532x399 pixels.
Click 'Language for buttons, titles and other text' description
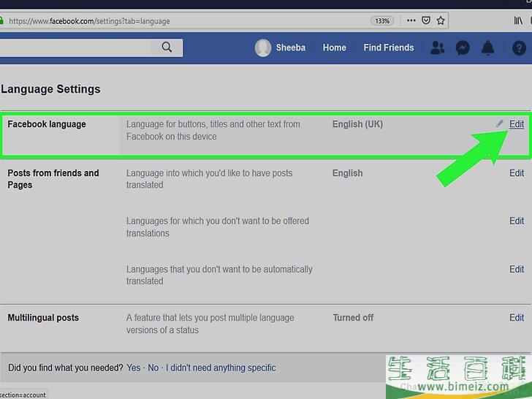213,130
